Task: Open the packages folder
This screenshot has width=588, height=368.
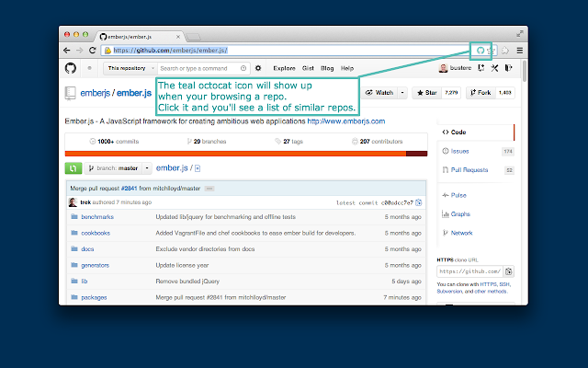Action: (94, 297)
